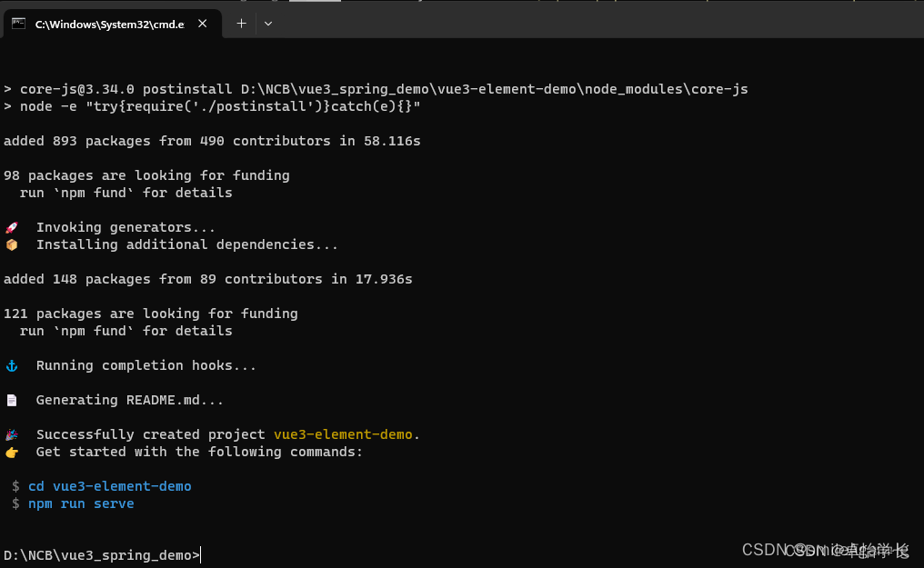
Task: Click the cmd.exe icon on the terminal tab
Action: [x=17, y=23]
